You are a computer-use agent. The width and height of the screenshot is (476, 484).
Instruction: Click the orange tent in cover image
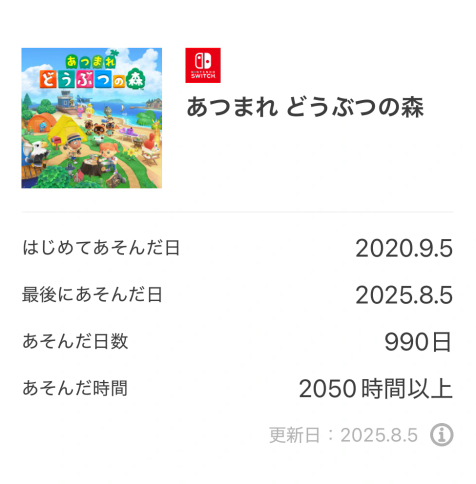[x=41, y=123]
